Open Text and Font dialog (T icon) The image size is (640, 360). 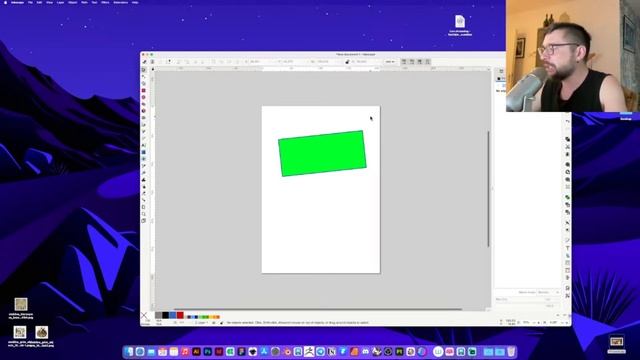[567, 248]
